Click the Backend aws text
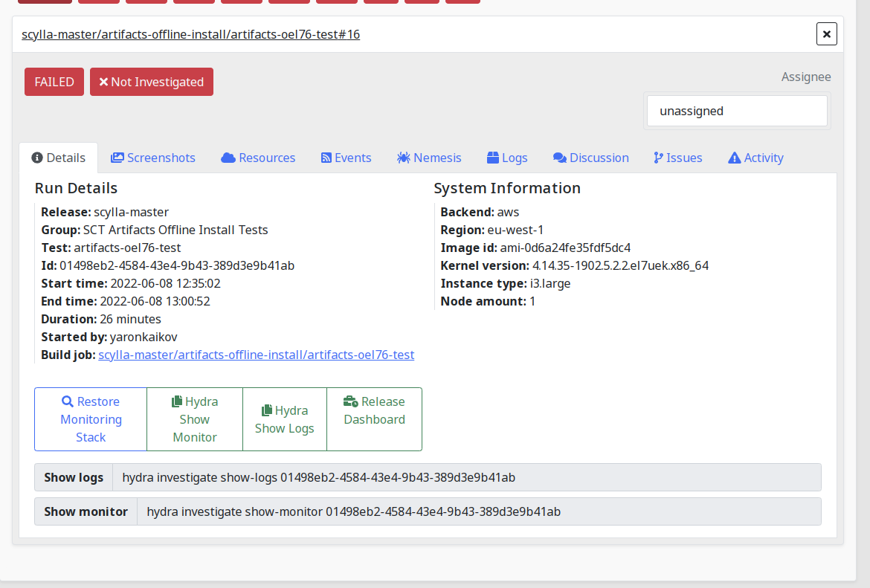Viewport: 870px width, 588px height. click(x=480, y=212)
